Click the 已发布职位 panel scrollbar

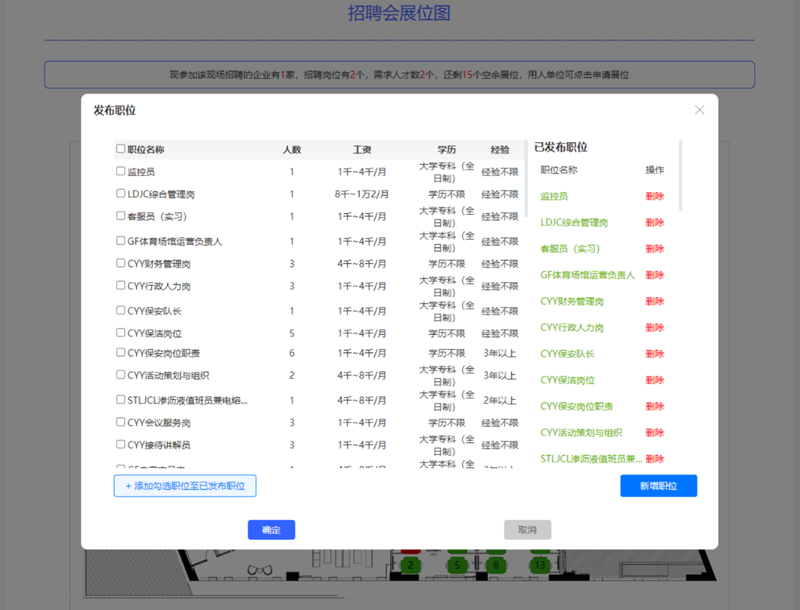681,176
